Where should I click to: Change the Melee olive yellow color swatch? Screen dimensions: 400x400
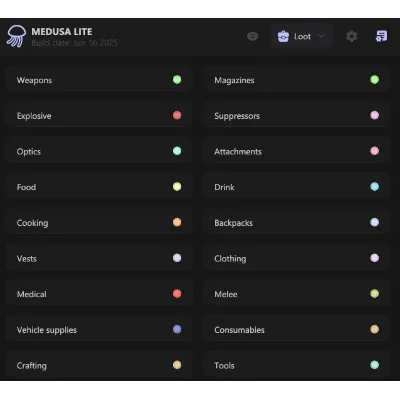[375, 294]
